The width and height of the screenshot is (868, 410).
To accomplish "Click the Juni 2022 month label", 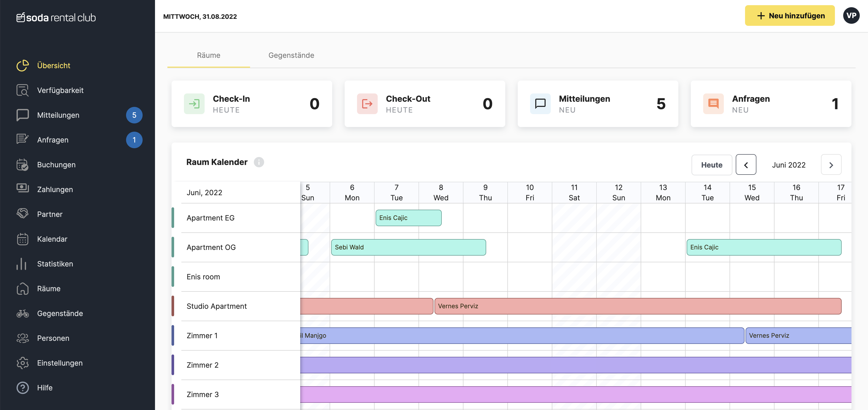I will click(788, 165).
